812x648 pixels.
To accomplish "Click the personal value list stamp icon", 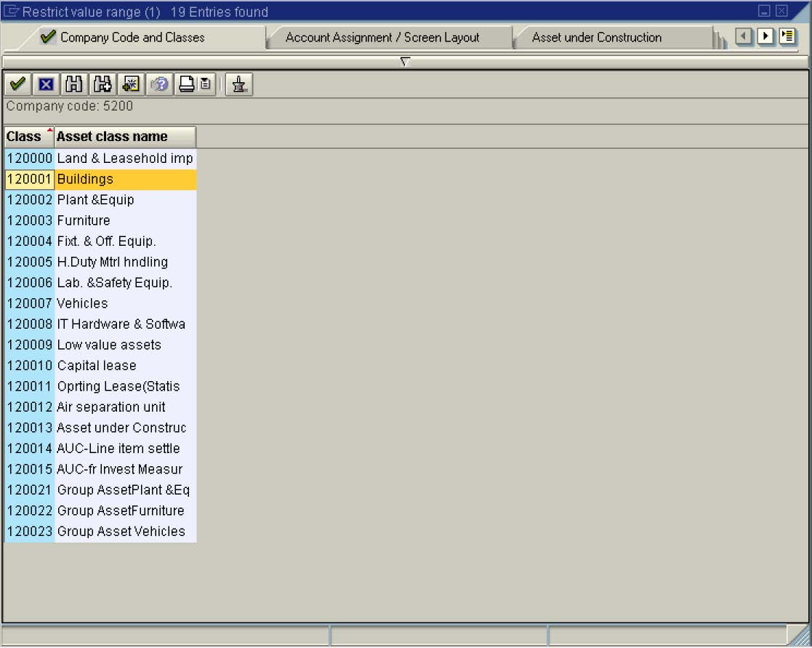I will coord(238,84).
